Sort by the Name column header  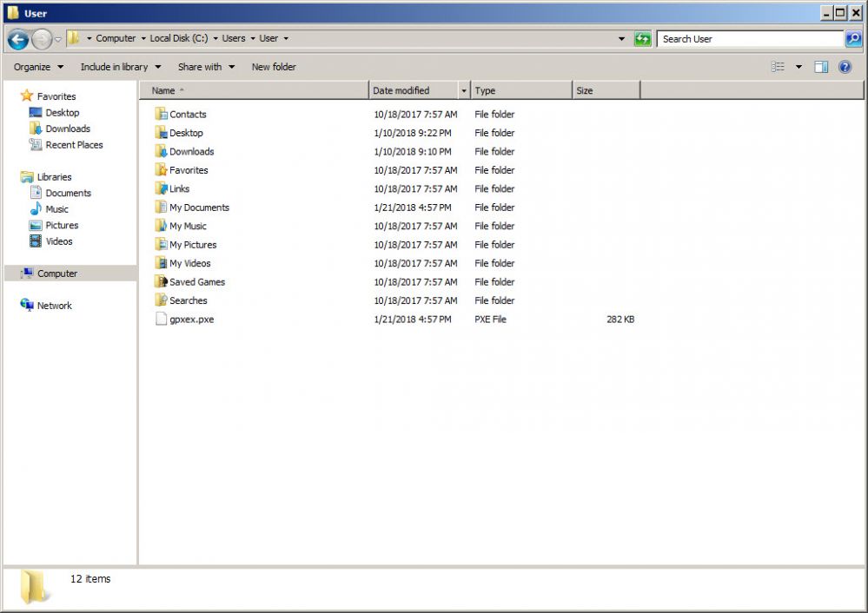(x=254, y=90)
